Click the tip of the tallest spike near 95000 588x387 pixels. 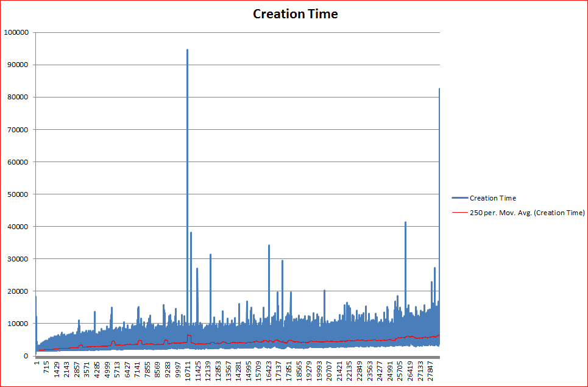tap(187, 51)
